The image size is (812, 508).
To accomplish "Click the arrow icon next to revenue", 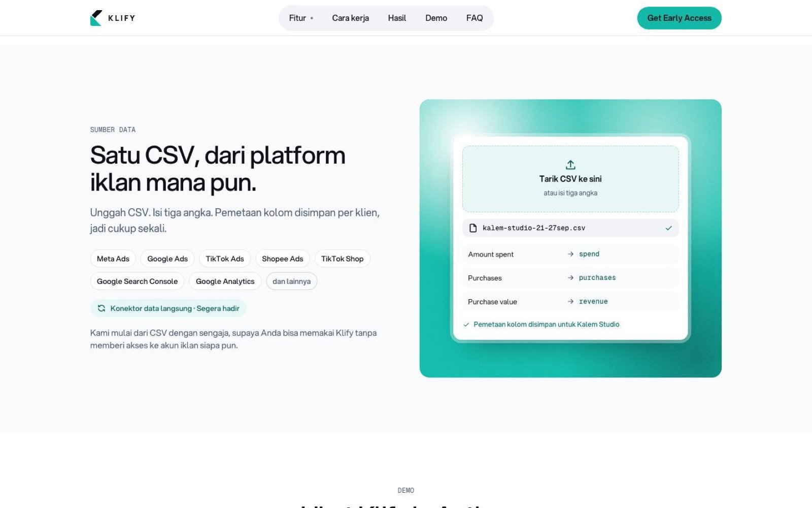I will point(570,302).
